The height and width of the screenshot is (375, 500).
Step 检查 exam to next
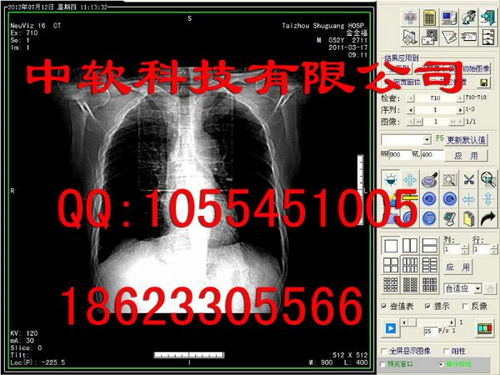tap(460, 98)
